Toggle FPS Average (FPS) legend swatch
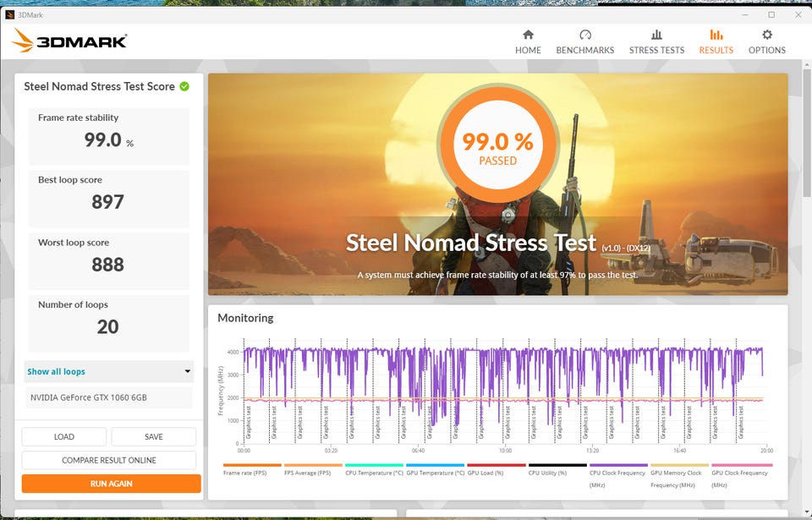The width and height of the screenshot is (812, 520). pyautogui.click(x=313, y=465)
